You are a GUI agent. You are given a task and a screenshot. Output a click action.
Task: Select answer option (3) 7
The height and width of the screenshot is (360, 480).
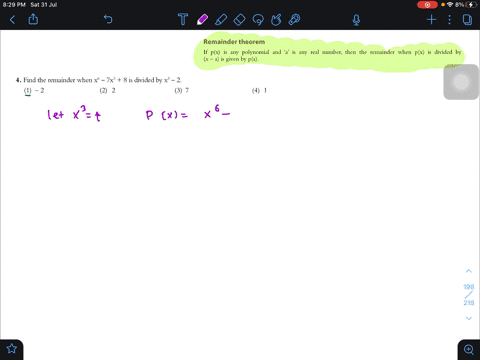point(182,90)
